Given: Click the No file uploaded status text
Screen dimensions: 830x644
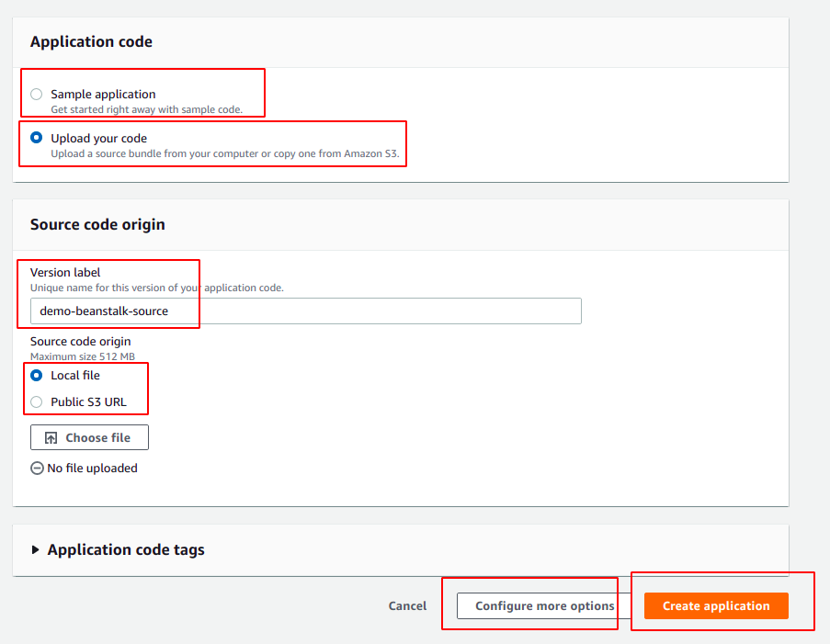Looking at the screenshot, I should (x=92, y=469).
